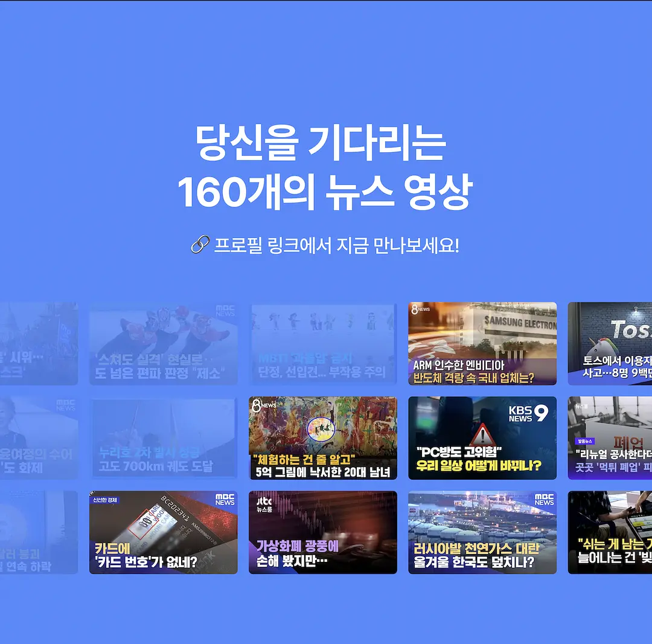This screenshot has height=644, width=652.
Task: Select the graffiti on 500 million painting video
Action: pyautogui.click(x=322, y=438)
